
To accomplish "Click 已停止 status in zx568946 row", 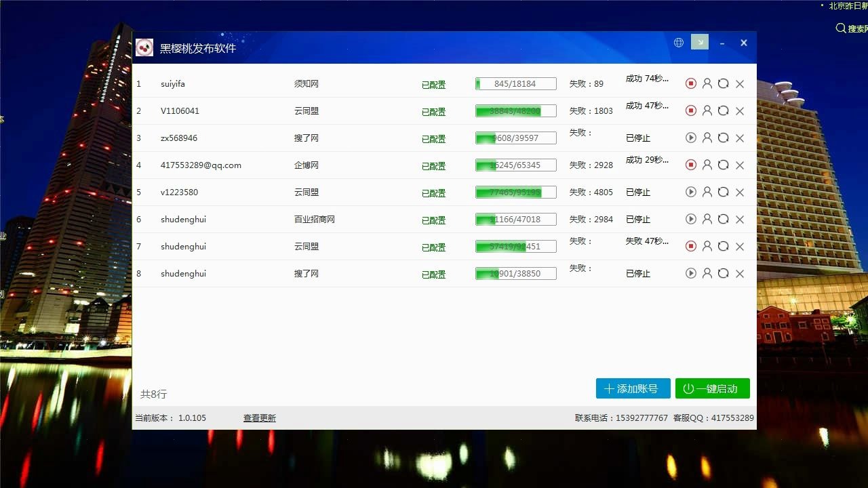I will (x=638, y=138).
